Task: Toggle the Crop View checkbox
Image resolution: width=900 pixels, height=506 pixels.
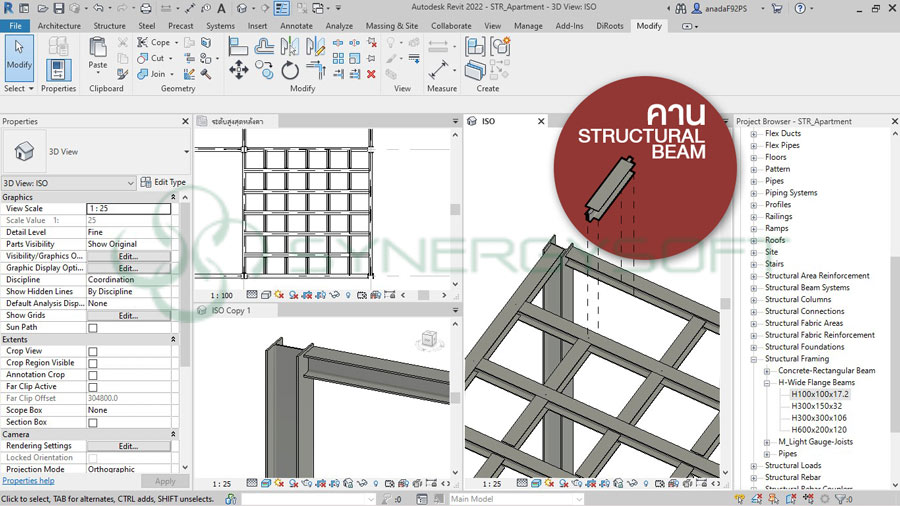Action: (x=93, y=351)
